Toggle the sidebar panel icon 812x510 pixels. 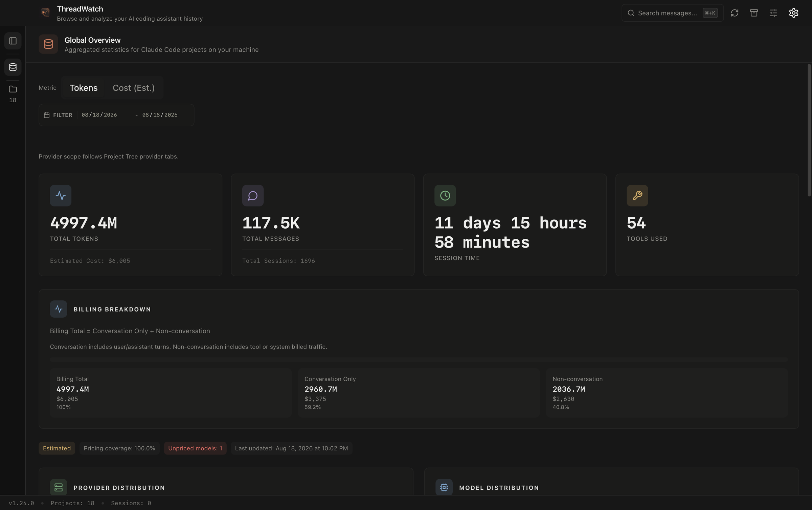coord(13,41)
